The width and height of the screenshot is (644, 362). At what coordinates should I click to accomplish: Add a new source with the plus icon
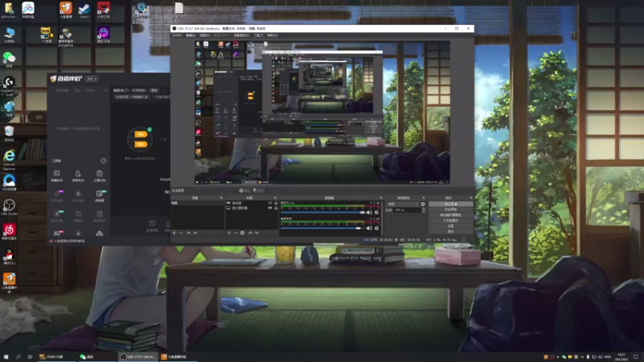pyautogui.click(x=229, y=232)
